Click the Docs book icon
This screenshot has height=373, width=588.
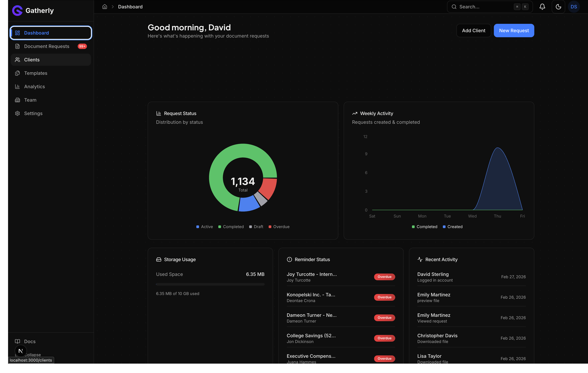17,341
